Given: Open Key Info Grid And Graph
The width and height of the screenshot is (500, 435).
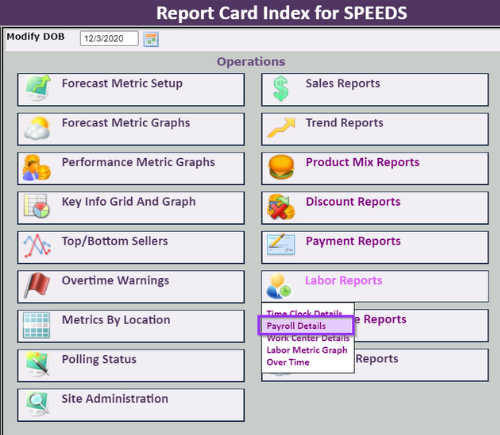Looking at the screenshot, I should coord(131,208).
